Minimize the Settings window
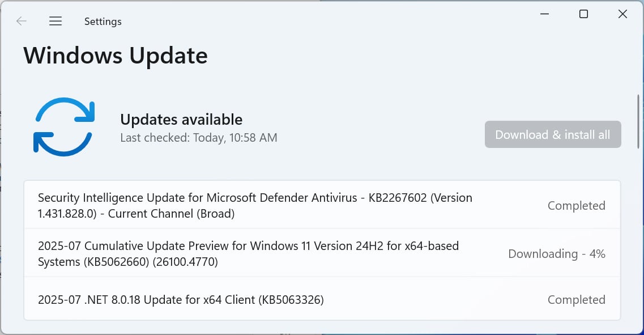Screen dimensions: 644x335 click(x=544, y=14)
